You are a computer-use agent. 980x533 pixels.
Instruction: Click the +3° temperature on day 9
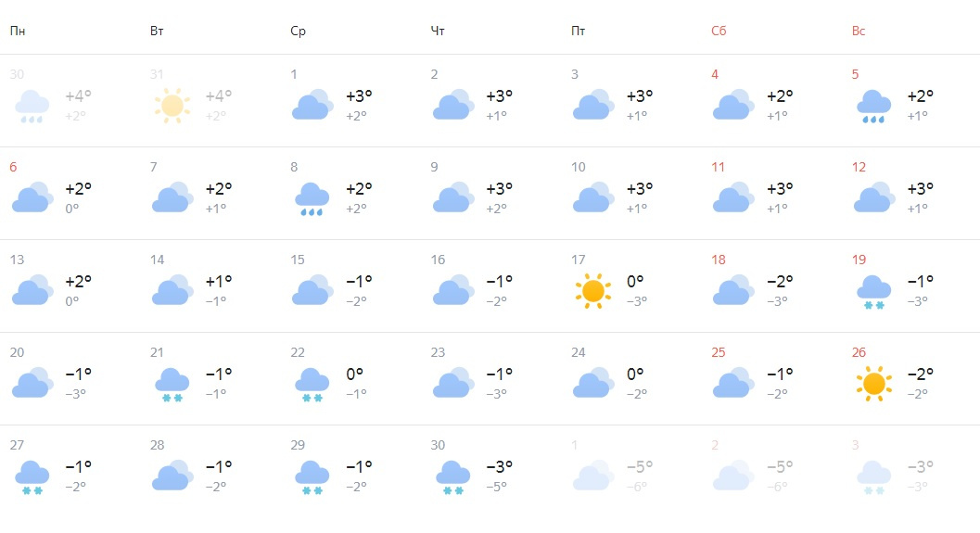[x=500, y=188]
